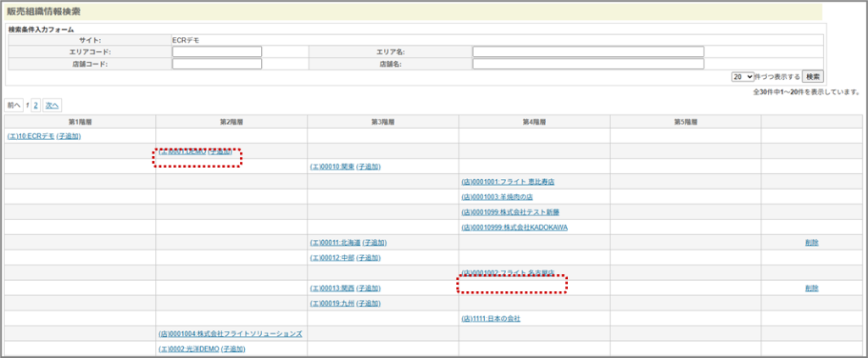This screenshot has height=358, width=868.
Task: Click the 検索 search button
Action: [x=811, y=76]
